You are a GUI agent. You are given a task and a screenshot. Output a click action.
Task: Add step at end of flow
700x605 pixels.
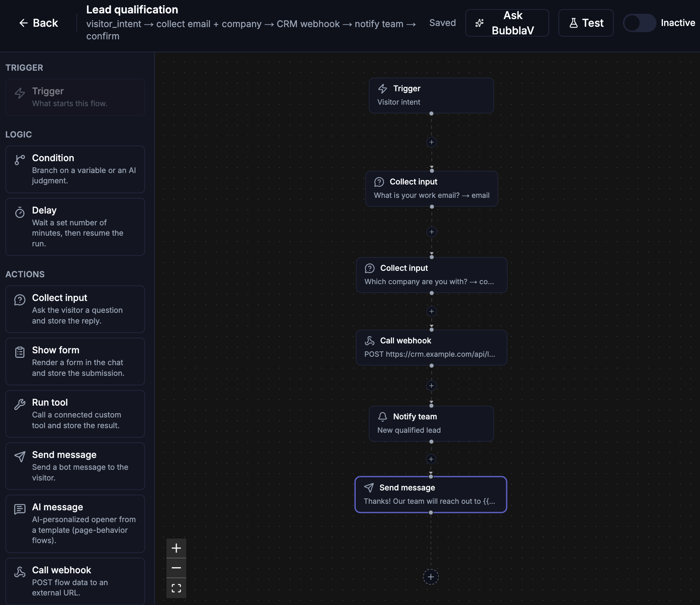click(431, 577)
